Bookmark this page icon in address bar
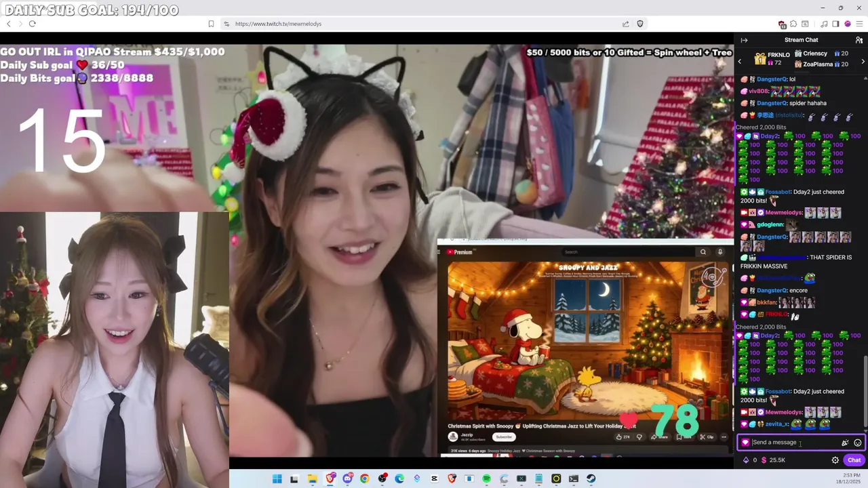The height and width of the screenshot is (488, 868). tap(211, 24)
